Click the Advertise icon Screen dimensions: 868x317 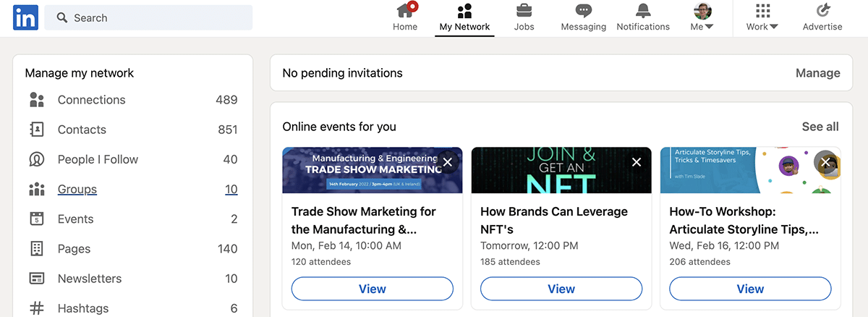coord(822,12)
